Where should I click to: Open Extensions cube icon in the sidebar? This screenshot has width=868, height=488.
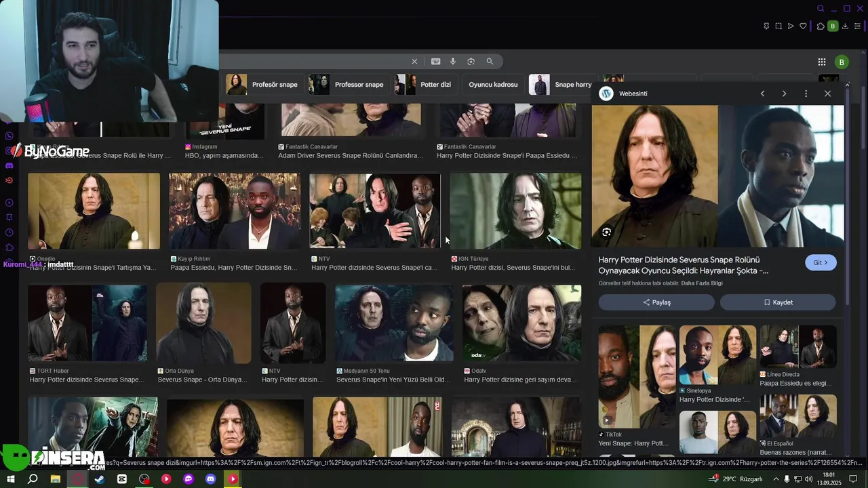click(9, 247)
